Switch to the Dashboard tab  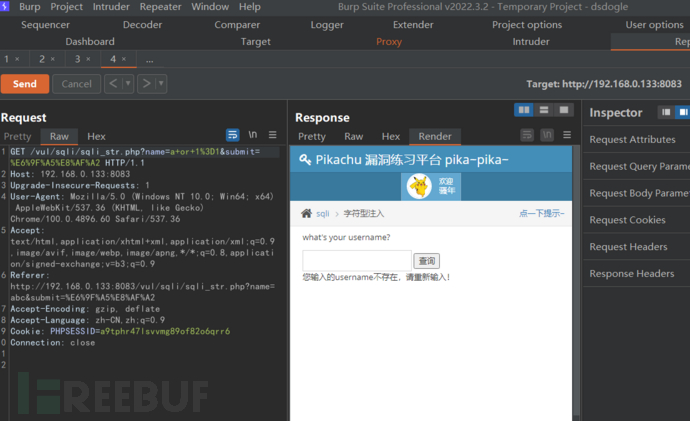click(90, 41)
